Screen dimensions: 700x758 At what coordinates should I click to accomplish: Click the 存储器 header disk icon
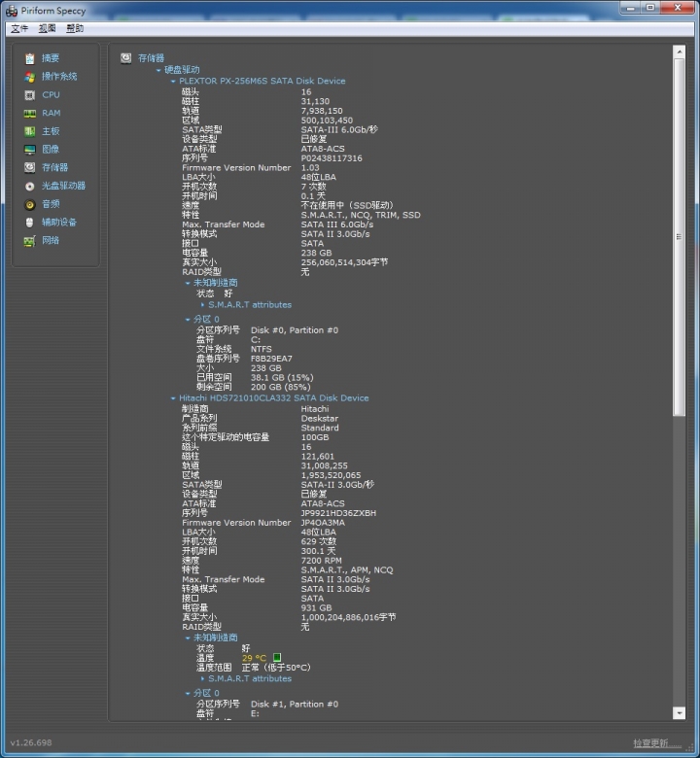(125, 58)
